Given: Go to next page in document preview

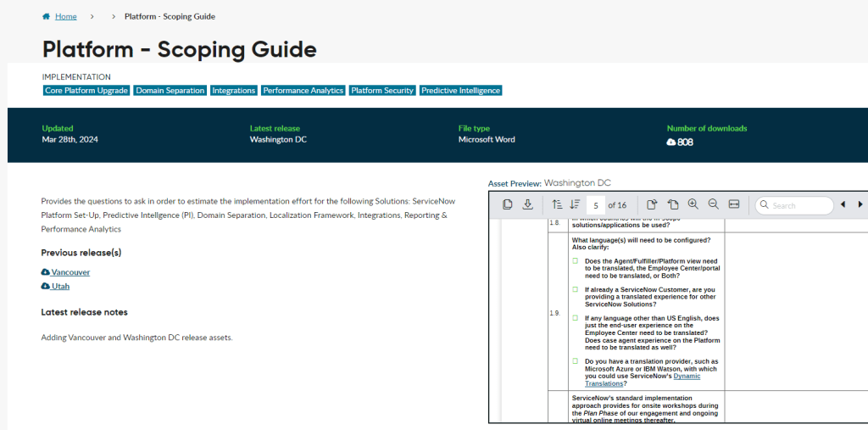Looking at the screenshot, I should click(575, 204).
